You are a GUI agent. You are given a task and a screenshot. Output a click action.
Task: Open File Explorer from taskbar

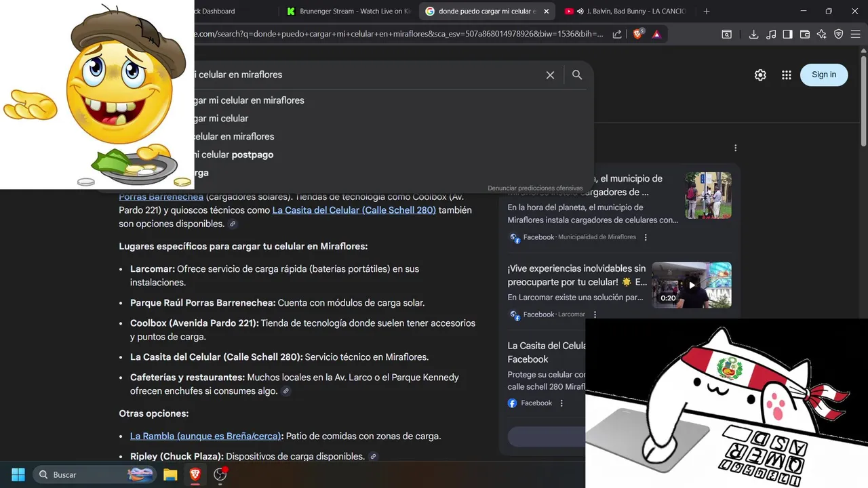click(x=170, y=474)
